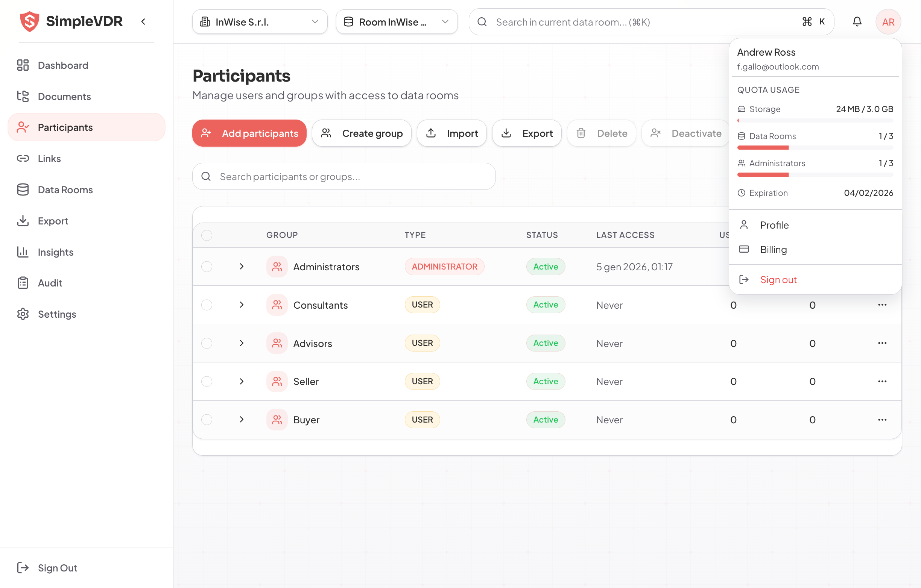The height and width of the screenshot is (588, 921).
Task: Toggle the select-all header checkbox
Action: [x=207, y=235]
